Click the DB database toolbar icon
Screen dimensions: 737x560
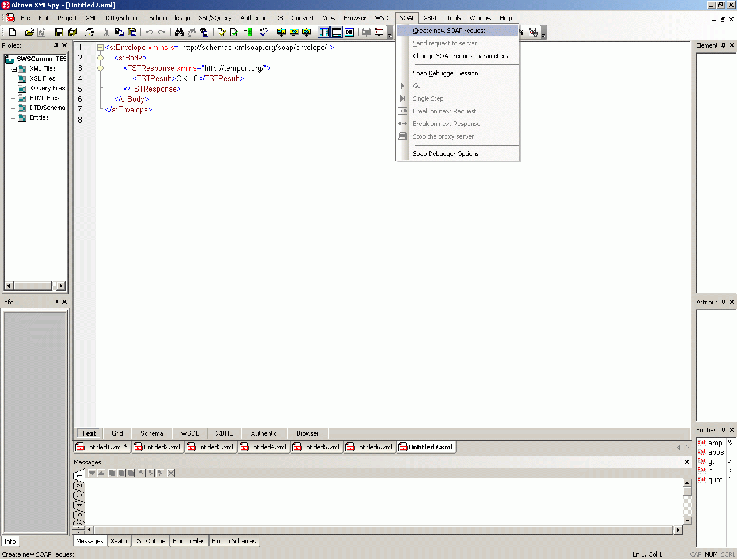(349, 32)
